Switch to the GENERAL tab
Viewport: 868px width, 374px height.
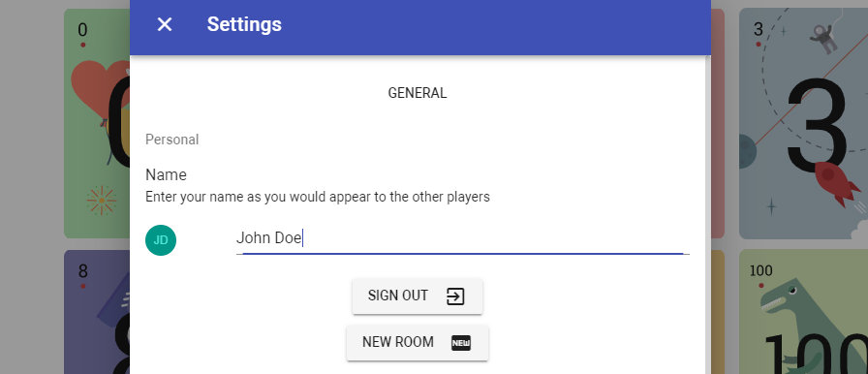pos(418,93)
